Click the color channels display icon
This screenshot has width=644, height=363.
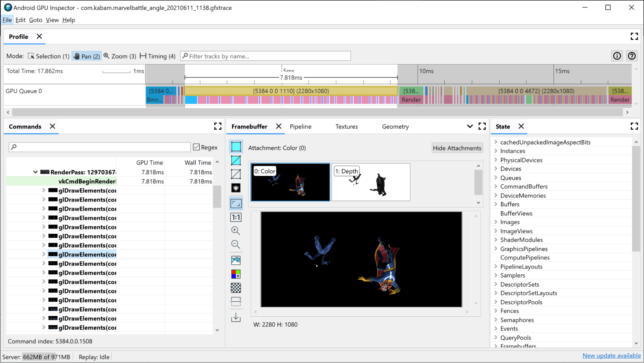(x=235, y=274)
